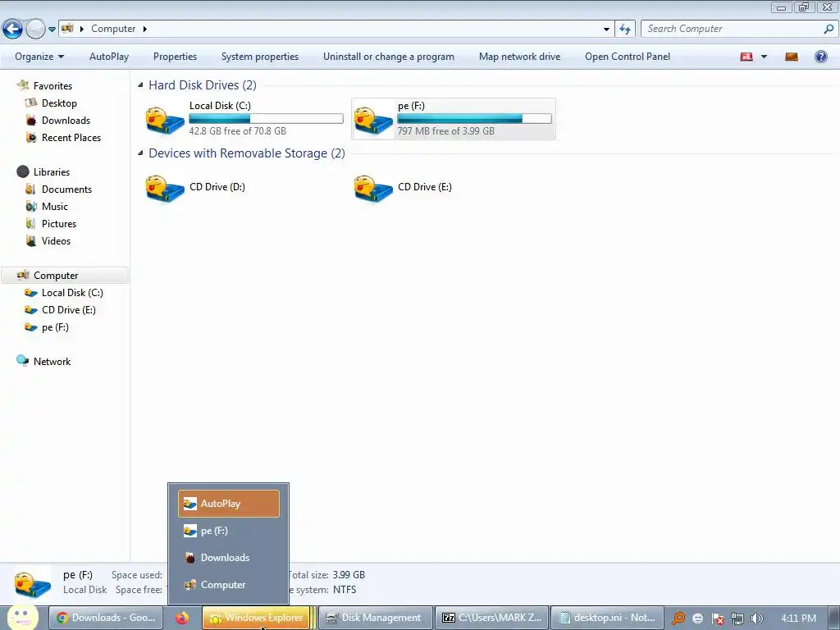Click the orange magnifier tray icon
This screenshot has width=840, height=630.
point(678,619)
